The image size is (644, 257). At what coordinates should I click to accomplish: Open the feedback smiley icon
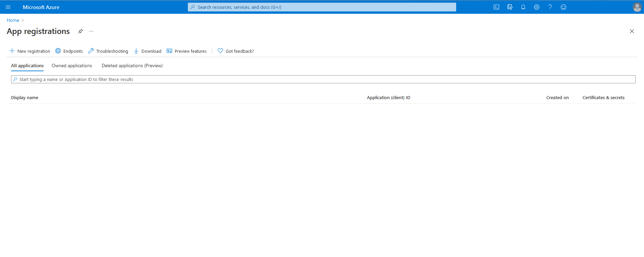[563, 7]
